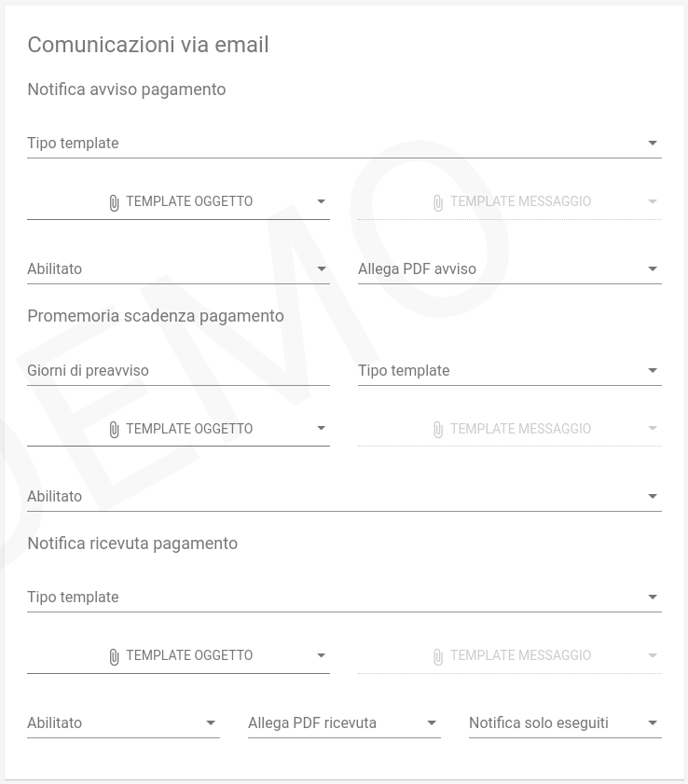Image resolution: width=688 pixels, height=784 pixels.
Task: Click arrow of Template Oggetto in Promemoria scadenza
Action: (x=321, y=429)
